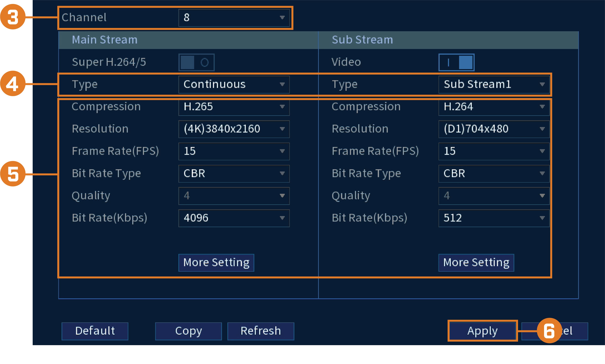The height and width of the screenshot is (364, 605).
Task: Toggle the Sub Stream Video switch
Action: click(456, 62)
